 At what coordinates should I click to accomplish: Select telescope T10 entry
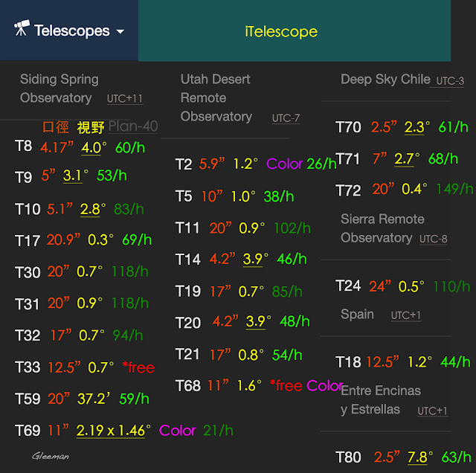point(28,209)
